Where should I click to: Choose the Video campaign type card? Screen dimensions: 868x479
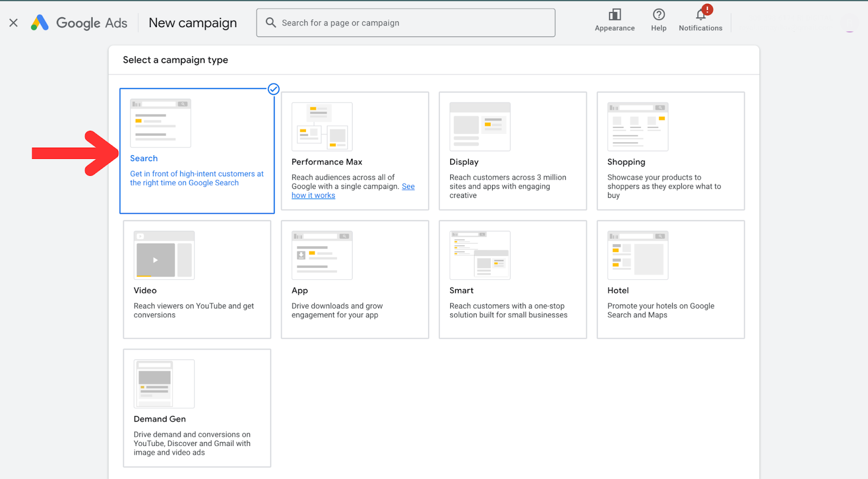click(197, 279)
